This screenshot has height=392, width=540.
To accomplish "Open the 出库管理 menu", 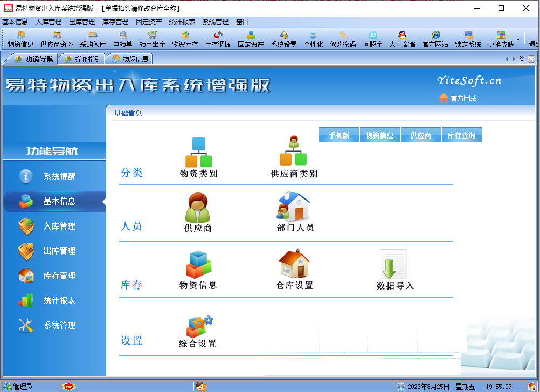I will click(x=82, y=22).
